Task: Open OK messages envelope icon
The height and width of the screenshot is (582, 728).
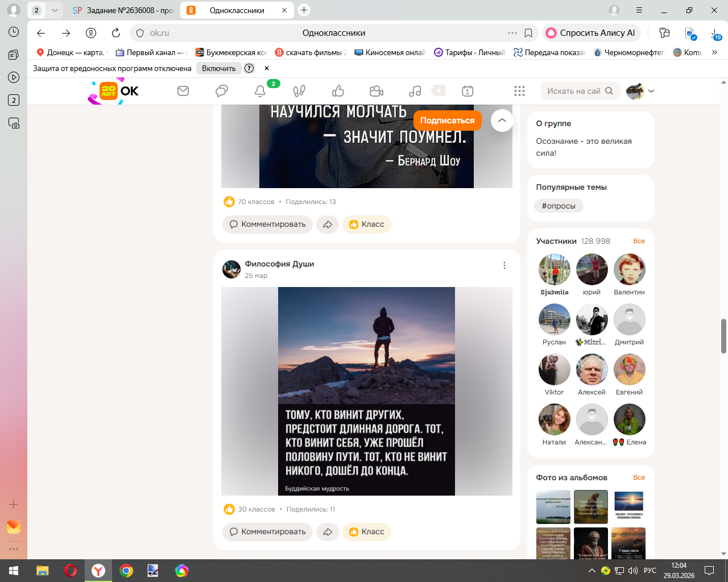Action: coord(183,91)
